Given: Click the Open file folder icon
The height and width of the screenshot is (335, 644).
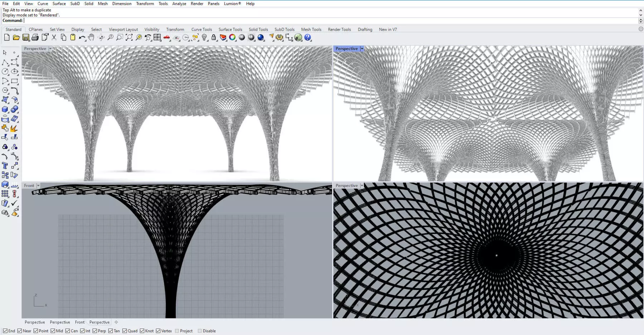Looking at the screenshot, I should [x=16, y=38].
